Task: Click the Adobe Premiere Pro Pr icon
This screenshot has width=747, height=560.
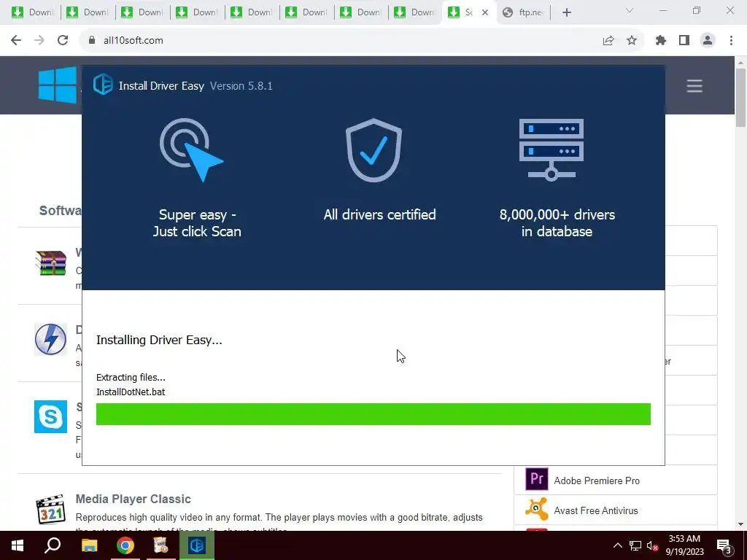Action: (536, 478)
